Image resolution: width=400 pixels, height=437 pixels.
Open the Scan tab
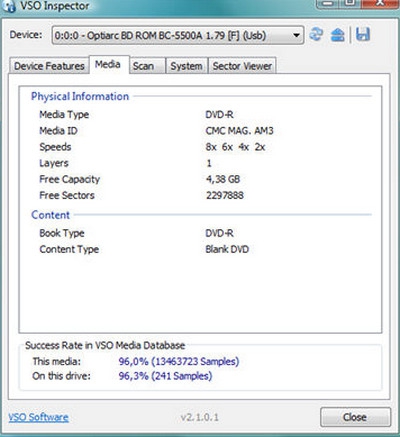(143, 66)
